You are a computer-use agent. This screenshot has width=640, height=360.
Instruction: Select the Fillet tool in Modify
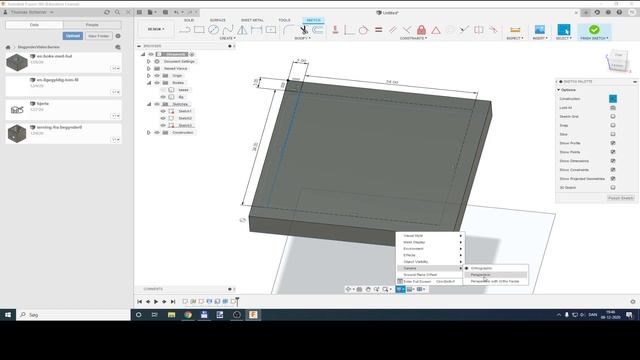[x=289, y=30]
